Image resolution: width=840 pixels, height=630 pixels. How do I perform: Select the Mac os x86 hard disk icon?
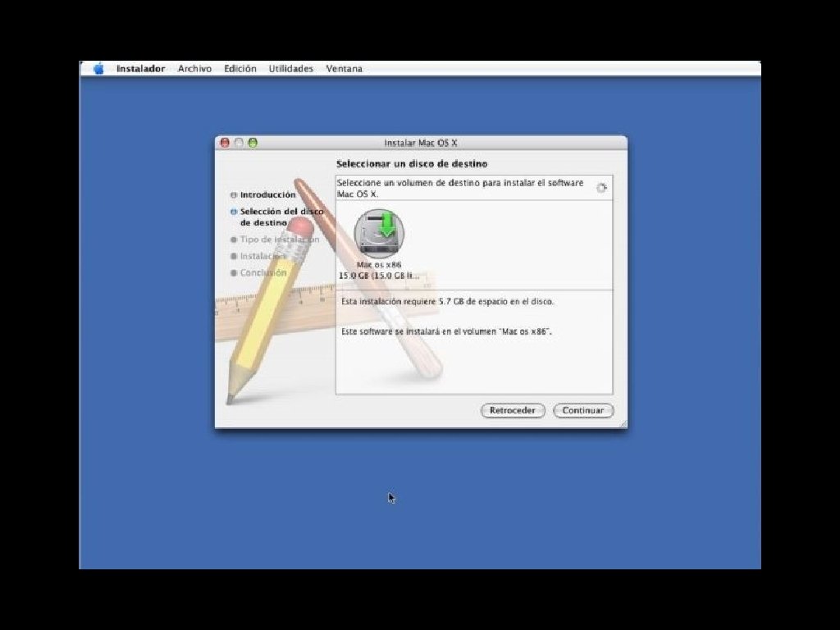click(x=379, y=234)
